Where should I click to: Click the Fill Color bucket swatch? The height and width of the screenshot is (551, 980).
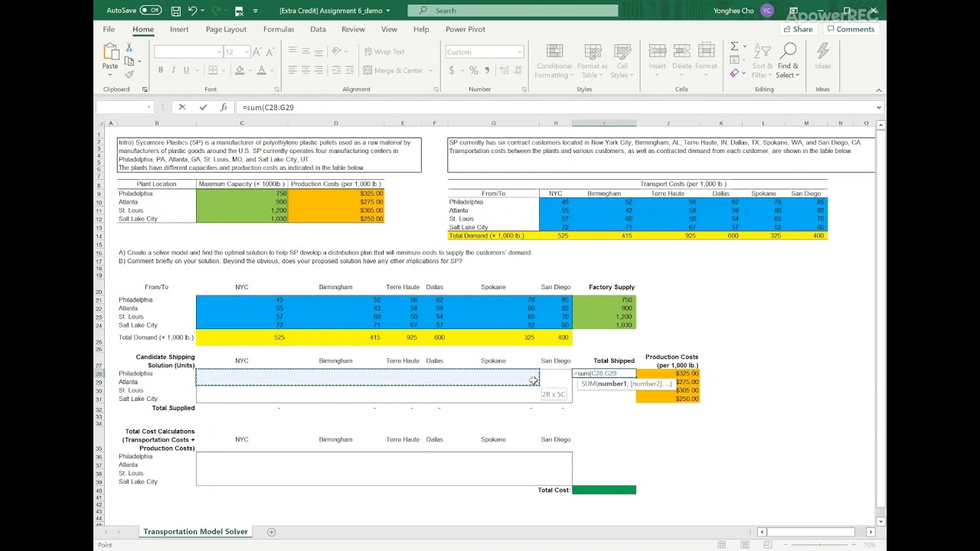(239, 70)
